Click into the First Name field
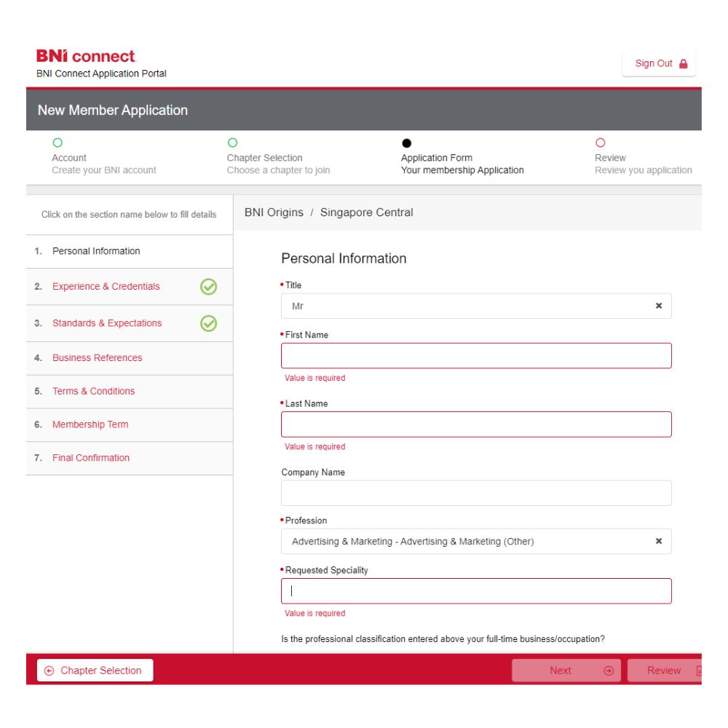 coord(476,356)
